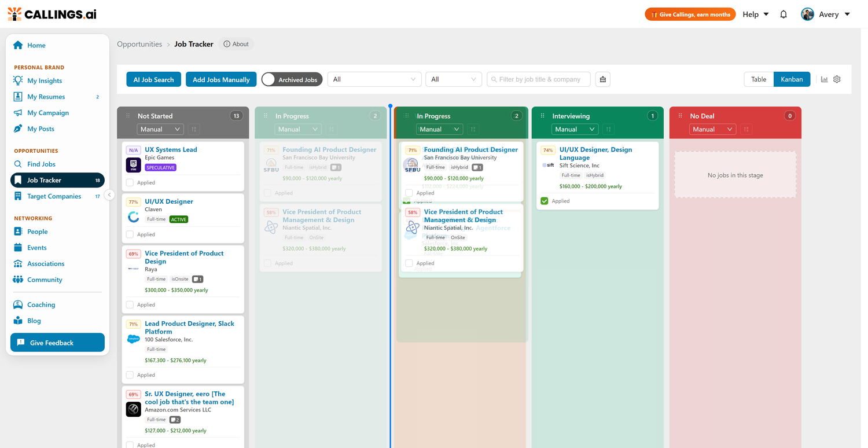Open the Opportunities breadcrumb link

click(139, 44)
